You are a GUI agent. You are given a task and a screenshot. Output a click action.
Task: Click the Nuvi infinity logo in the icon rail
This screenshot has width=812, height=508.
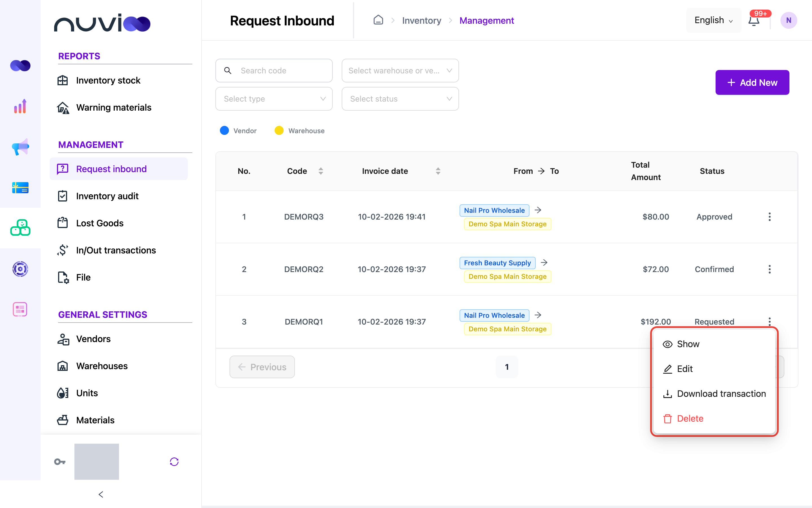20,65
